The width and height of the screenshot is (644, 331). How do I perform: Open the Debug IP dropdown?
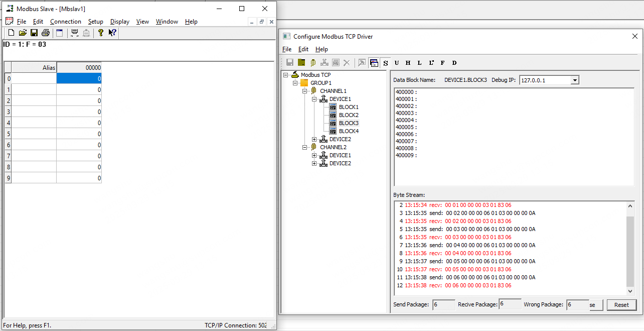click(x=575, y=80)
